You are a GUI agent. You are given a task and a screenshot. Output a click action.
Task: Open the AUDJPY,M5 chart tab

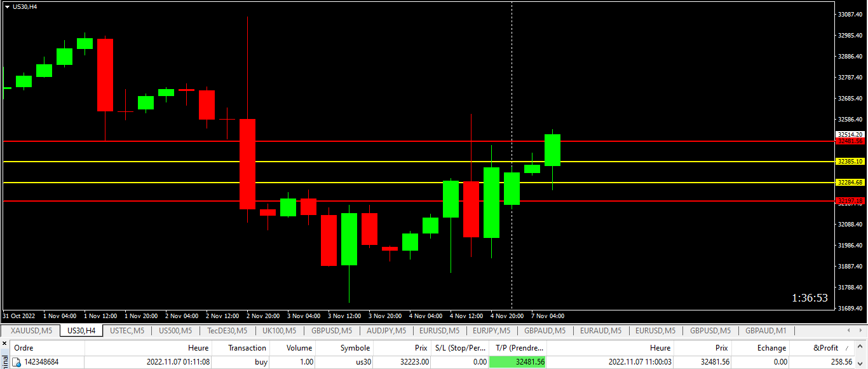pos(386,331)
